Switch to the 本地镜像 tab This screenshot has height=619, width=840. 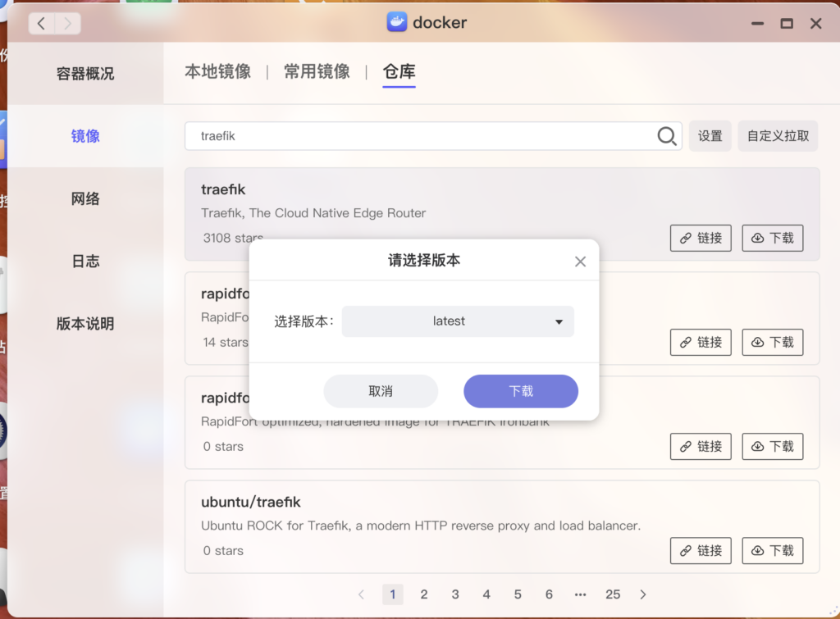pyautogui.click(x=218, y=71)
